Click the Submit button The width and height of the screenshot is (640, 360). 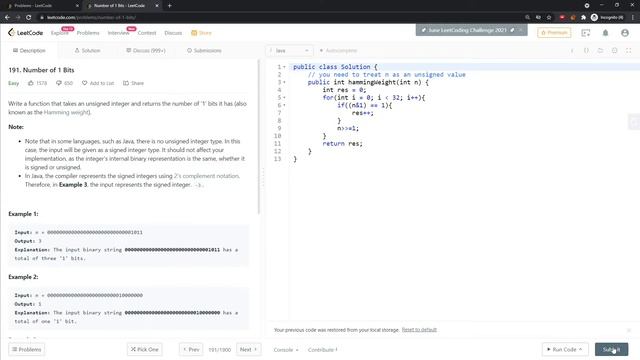611,349
